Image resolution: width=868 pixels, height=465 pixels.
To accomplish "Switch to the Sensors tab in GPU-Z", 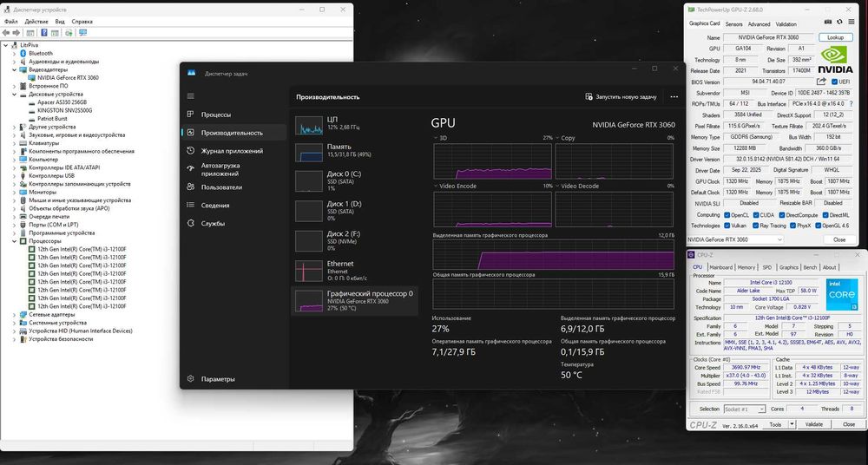I will click(x=734, y=24).
